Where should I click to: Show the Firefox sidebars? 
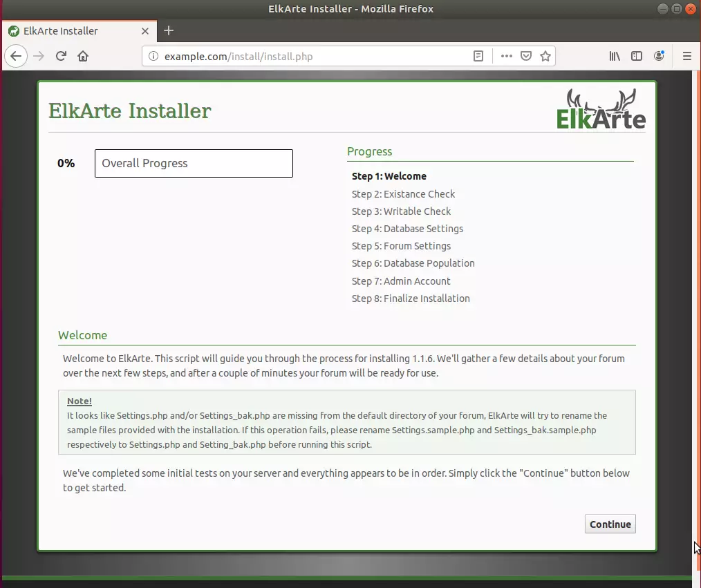click(x=637, y=56)
